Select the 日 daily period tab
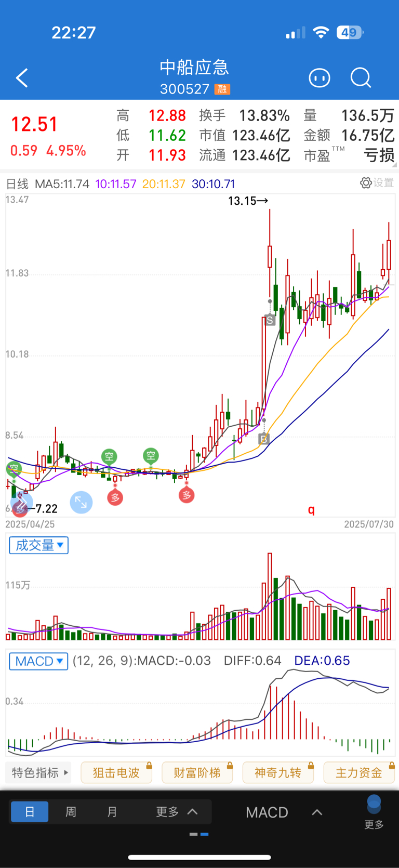The image size is (399, 868). [30, 811]
